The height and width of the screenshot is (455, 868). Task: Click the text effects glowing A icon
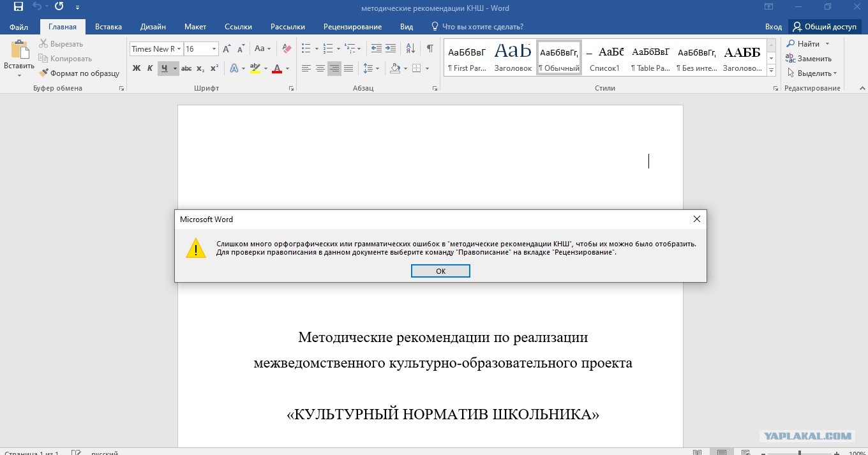[234, 68]
